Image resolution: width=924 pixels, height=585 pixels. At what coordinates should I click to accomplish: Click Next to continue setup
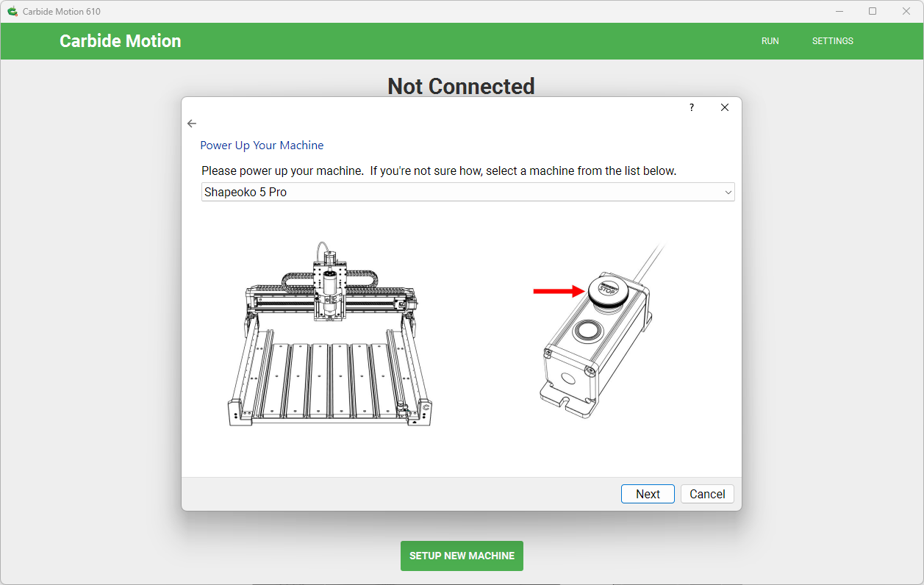[648, 494]
